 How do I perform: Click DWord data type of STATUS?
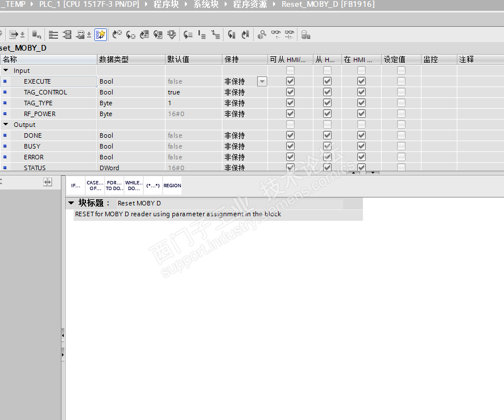pyautogui.click(x=109, y=167)
